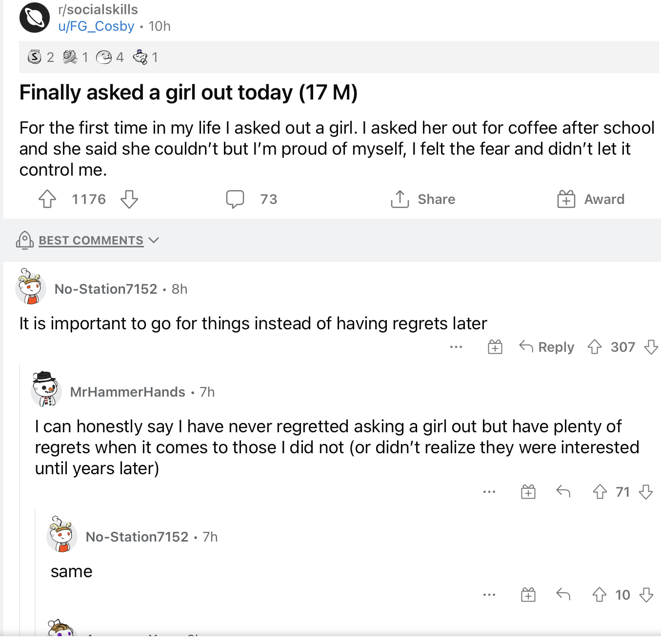The width and height of the screenshot is (661, 644).
Task: Click the r/socialskills subreddit avatar
Action: [x=35, y=18]
